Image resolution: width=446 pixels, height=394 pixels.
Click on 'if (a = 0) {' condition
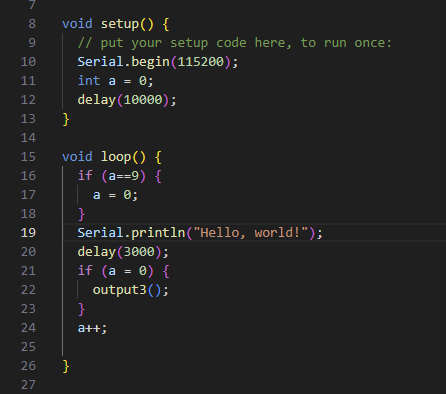tap(123, 271)
